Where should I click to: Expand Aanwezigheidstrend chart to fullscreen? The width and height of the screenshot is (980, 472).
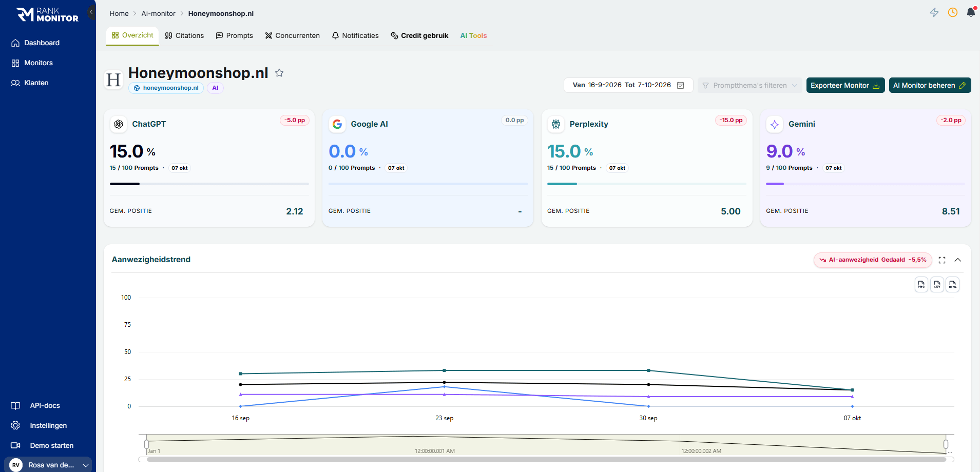click(942, 260)
